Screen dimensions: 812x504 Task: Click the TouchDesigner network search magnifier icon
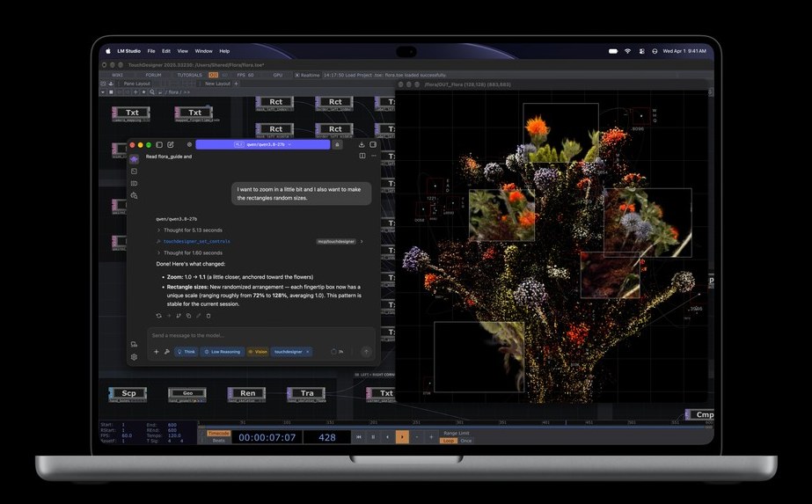point(151,92)
